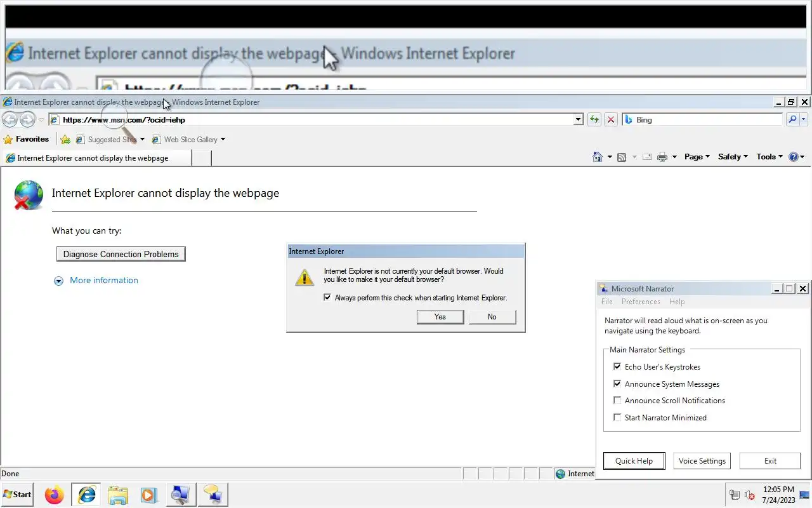This screenshot has height=508, width=812.
Task: Click the Refresh page icon
Action: (x=594, y=119)
